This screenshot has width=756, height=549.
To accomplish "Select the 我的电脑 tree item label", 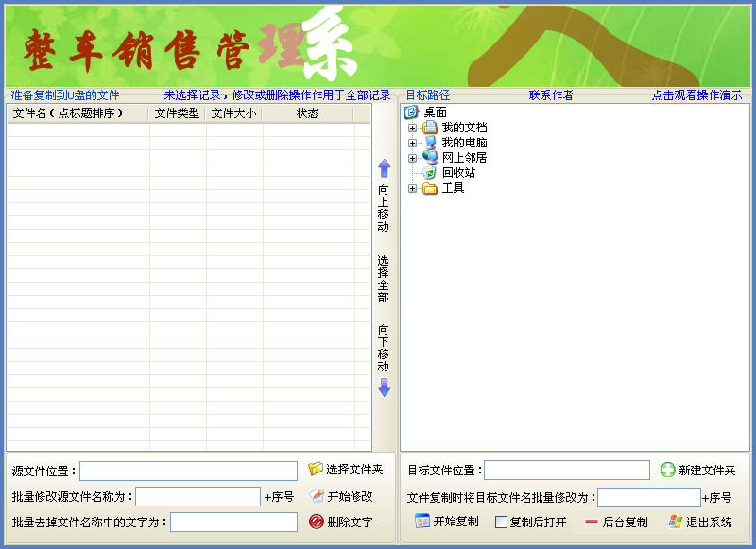I will pyautogui.click(x=464, y=142).
